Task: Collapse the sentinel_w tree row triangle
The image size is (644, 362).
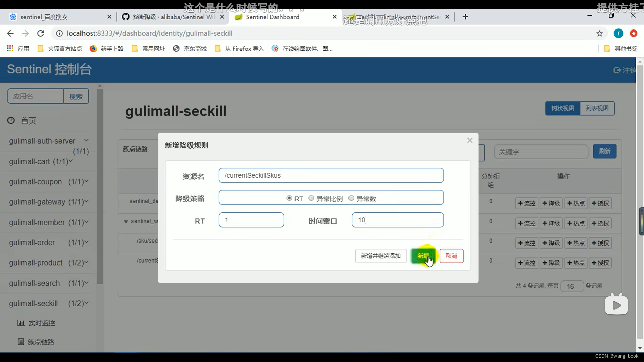Action: click(x=126, y=222)
